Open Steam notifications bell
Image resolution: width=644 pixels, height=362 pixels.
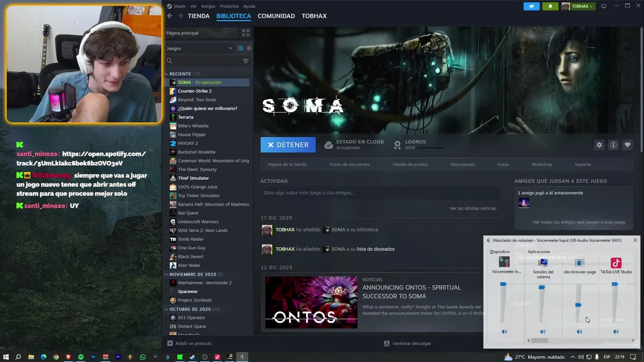point(550,6)
